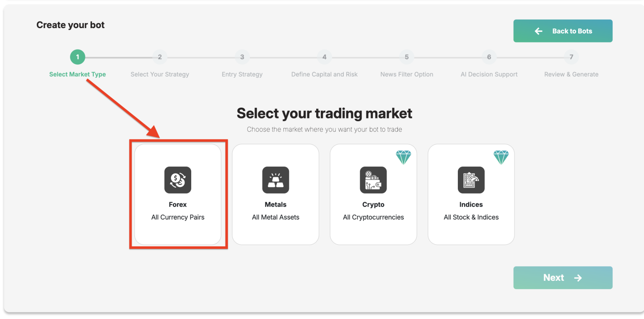Select the Indices All Stock & Indices card
644x319 pixels.
[x=471, y=194]
